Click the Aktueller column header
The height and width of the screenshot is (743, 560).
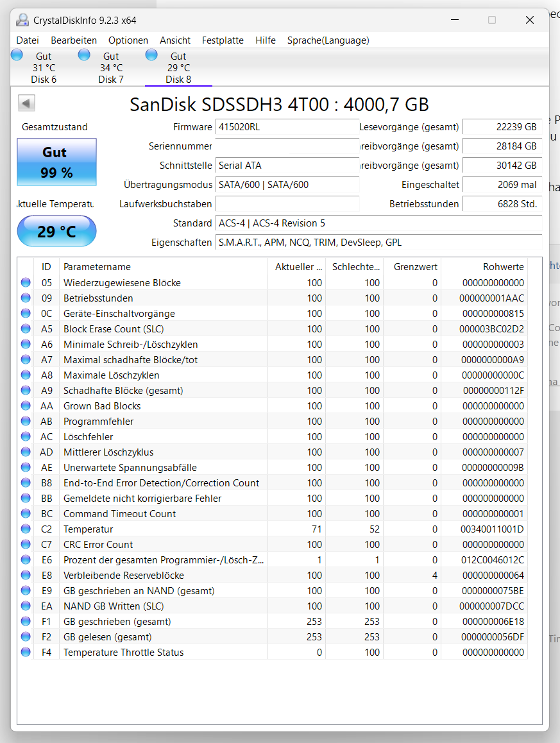(296, 267)
